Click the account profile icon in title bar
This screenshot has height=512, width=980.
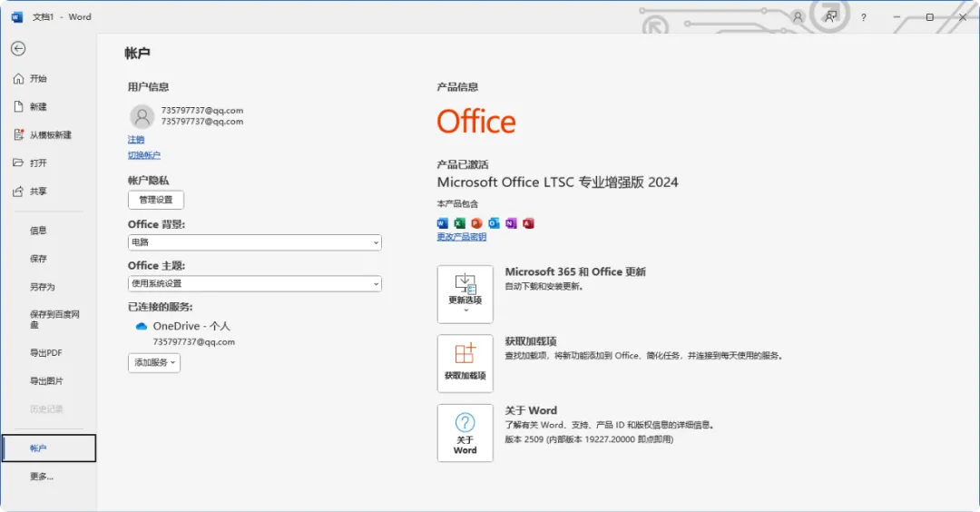pos(798,17)
